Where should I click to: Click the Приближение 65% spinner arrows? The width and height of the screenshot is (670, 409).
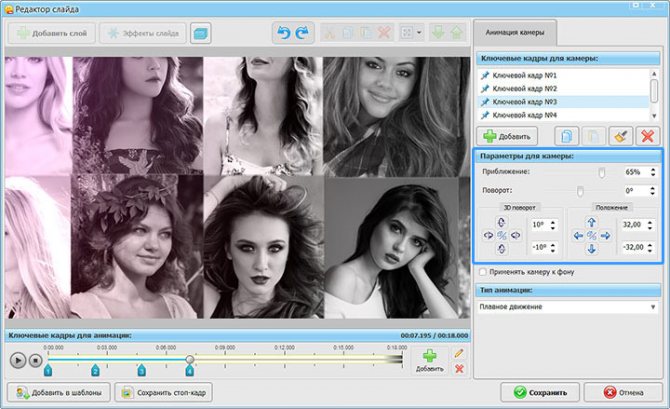pos(653,172)
